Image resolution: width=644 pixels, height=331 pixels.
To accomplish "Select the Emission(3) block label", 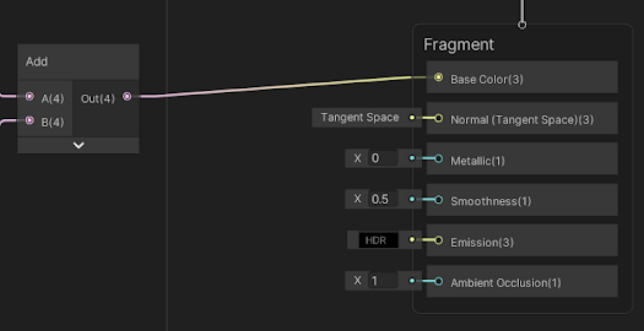I will pos(482,242).
